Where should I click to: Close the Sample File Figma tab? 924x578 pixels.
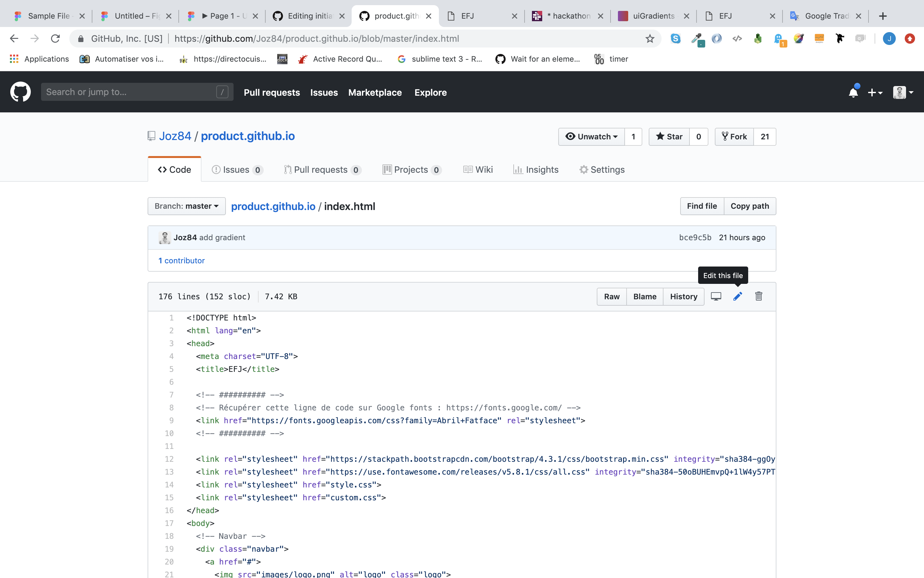click(82, 16)
